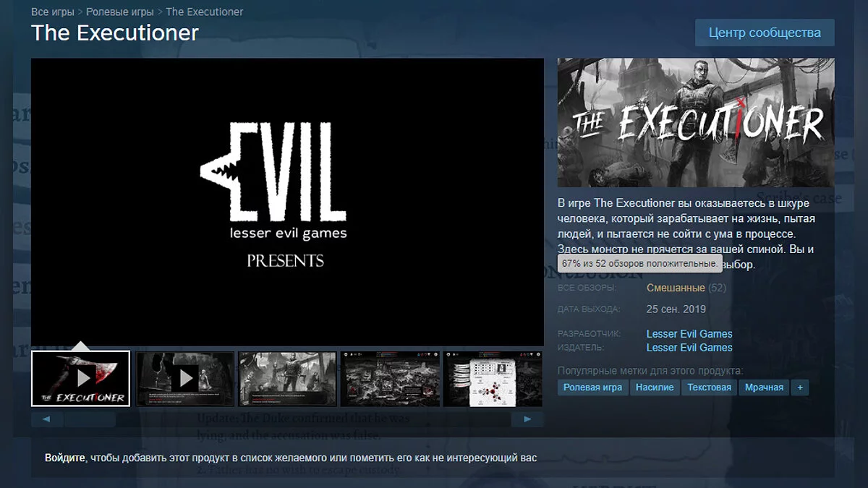This screenshot has height=488, width=868.
Task: Click the page title 'The Executioner'
Action: click(x=115, y=33)
